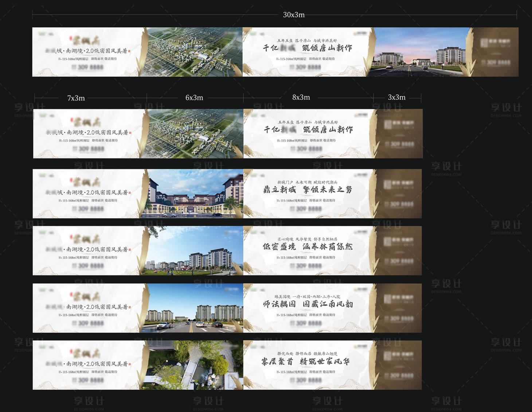Click the "7x3m" dimension label
The height and width of the screenshot is (412, 532).
pos(76,98)
